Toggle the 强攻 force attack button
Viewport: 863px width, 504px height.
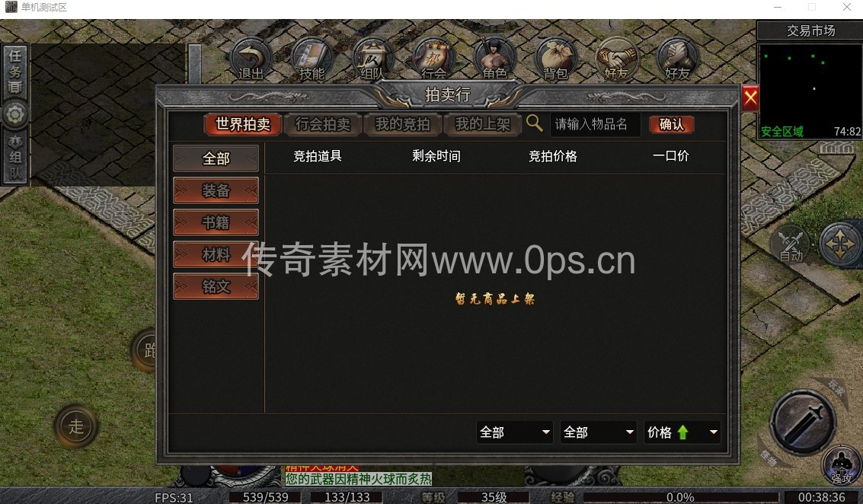(841, 465)
